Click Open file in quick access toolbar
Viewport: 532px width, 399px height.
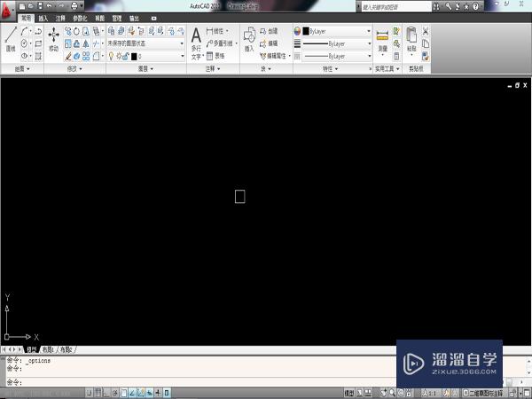[31, 6]
